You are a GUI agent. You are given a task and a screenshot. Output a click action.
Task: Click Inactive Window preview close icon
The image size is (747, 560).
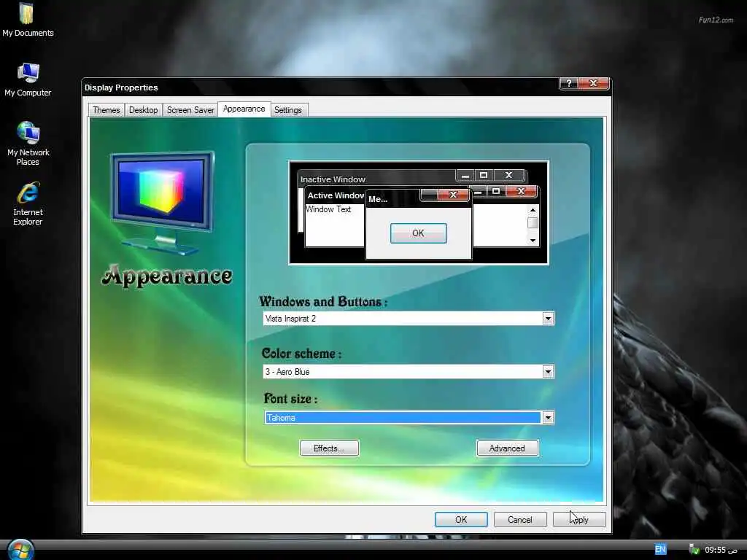click(508, 175)
